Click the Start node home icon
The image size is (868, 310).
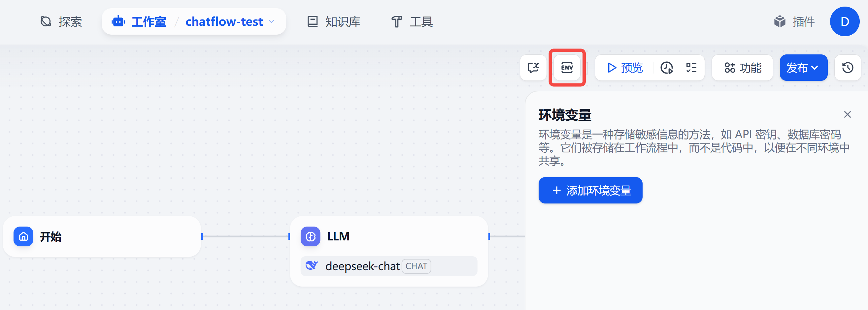[23, 237]
